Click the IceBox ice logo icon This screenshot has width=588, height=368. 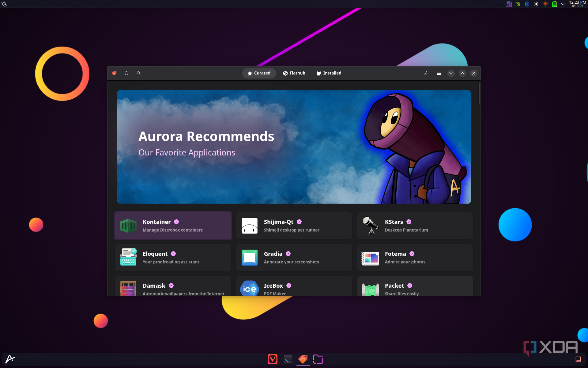point(250,289)
